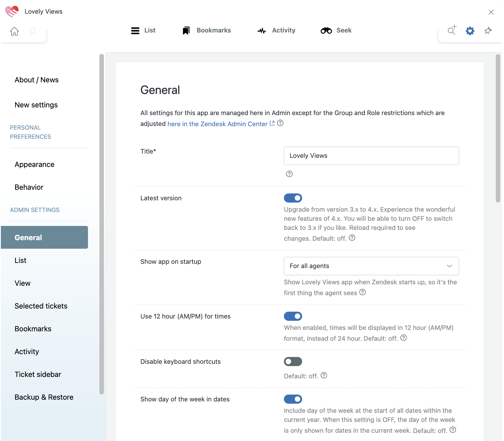
Task: Open New settings in sidebar
Action: pyautogui.click(x=36, y=105)
